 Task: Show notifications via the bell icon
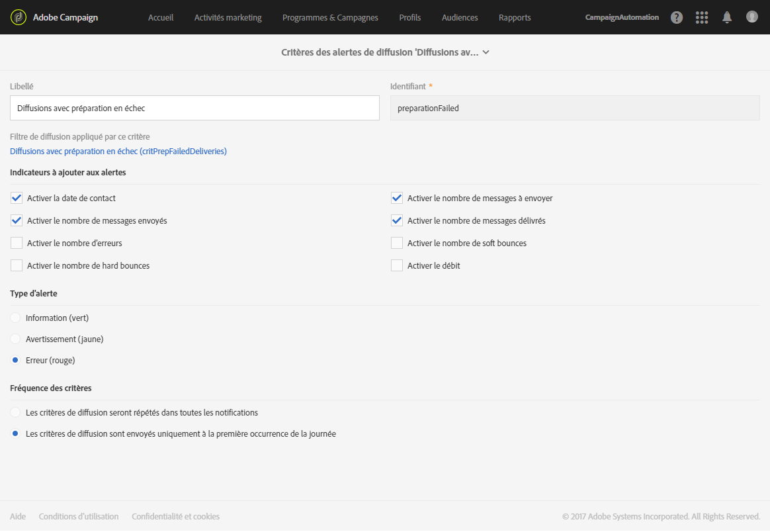tap(727, 17)
